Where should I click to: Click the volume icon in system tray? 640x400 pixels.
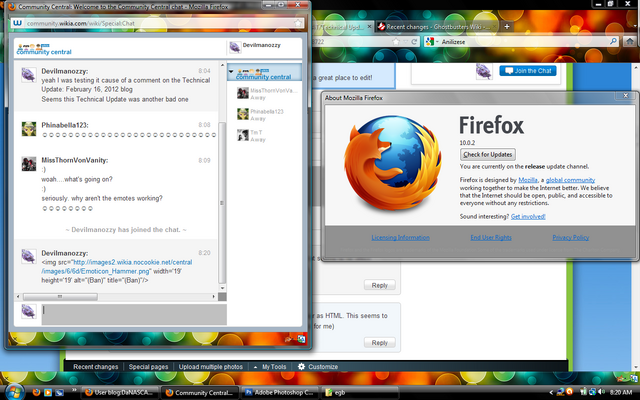coord(601,392)
